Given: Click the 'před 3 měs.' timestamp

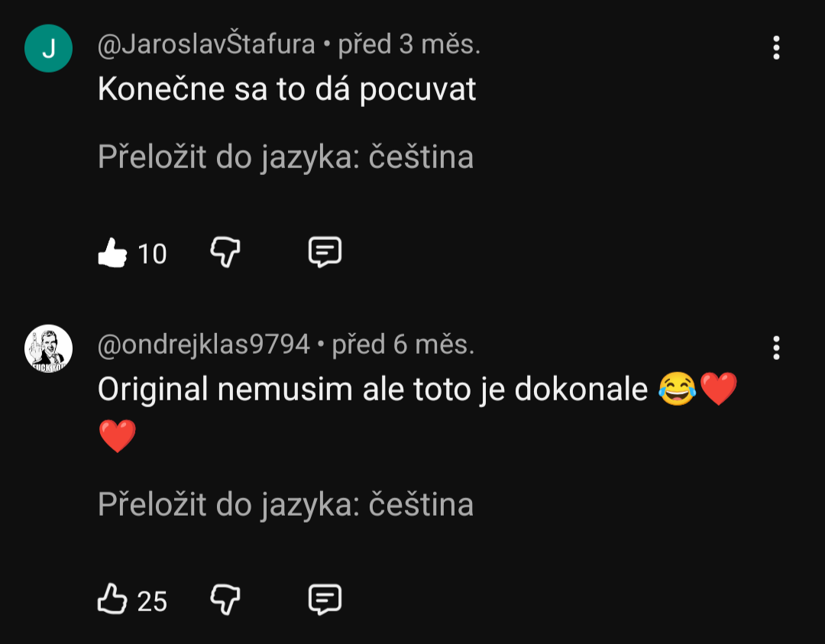Looking at the screenshot, I should coord(409,44).
